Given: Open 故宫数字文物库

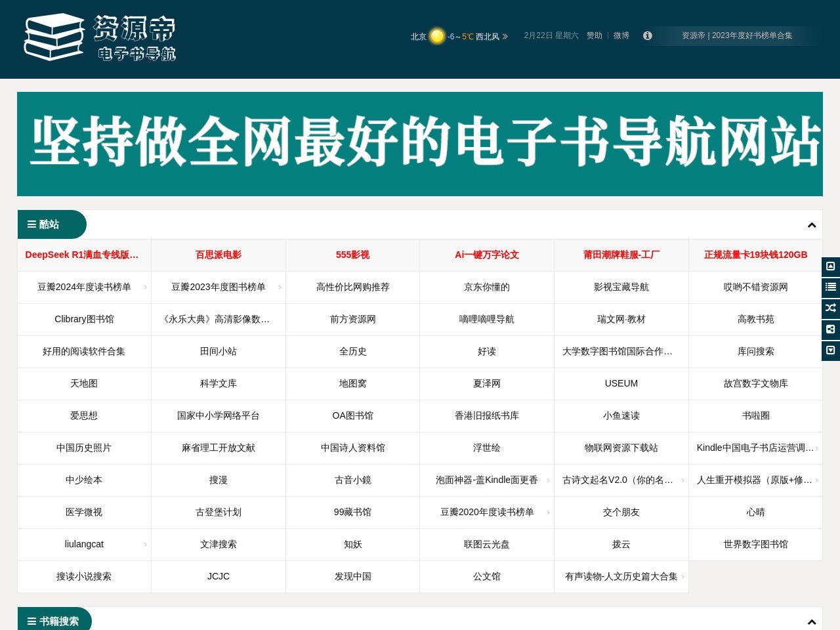Looking at the screenshot, I should tap(755, 383).
